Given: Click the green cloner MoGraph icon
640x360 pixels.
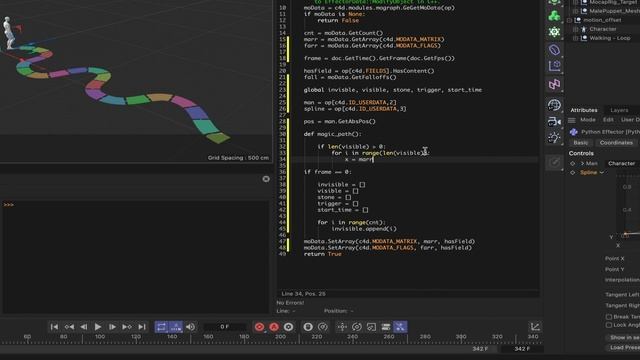Looking at the screenshot, I should pos(554,16).
